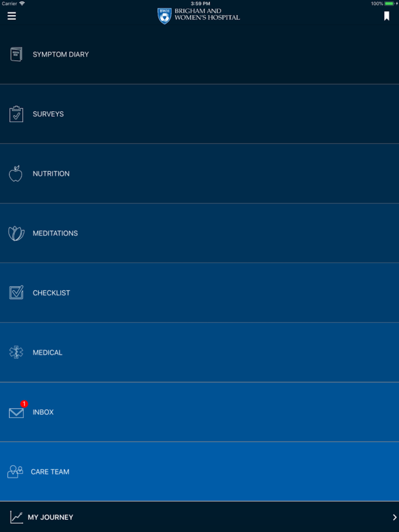399x532 pixels.
Task: Click the My Journey chart icon
Action: pyautogui.click(x=16, y=517)
